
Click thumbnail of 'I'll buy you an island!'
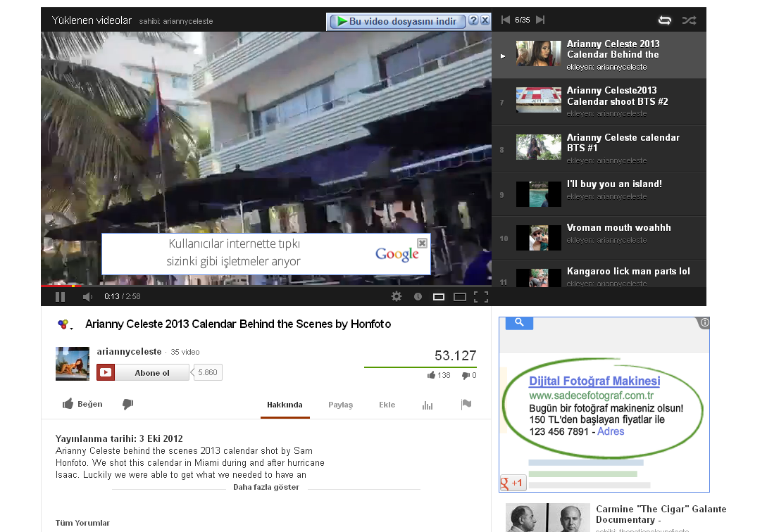point(539,194)
